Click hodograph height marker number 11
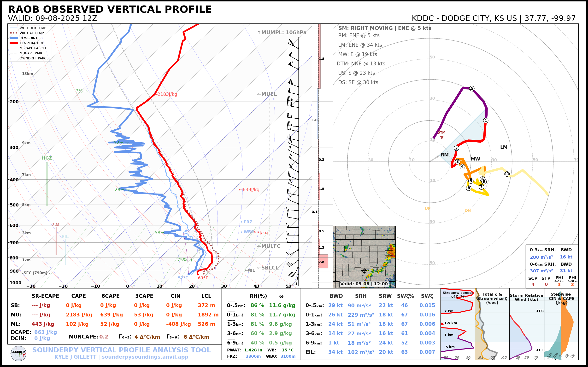Viewport: 588px width, 367px height. click(507, 174)
